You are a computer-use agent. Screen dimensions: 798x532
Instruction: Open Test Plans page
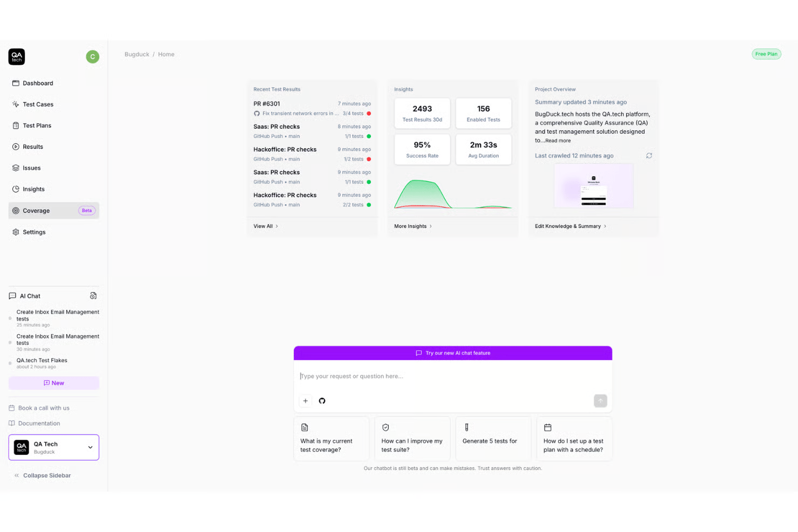pyautogui.click(x=54, y=126)
